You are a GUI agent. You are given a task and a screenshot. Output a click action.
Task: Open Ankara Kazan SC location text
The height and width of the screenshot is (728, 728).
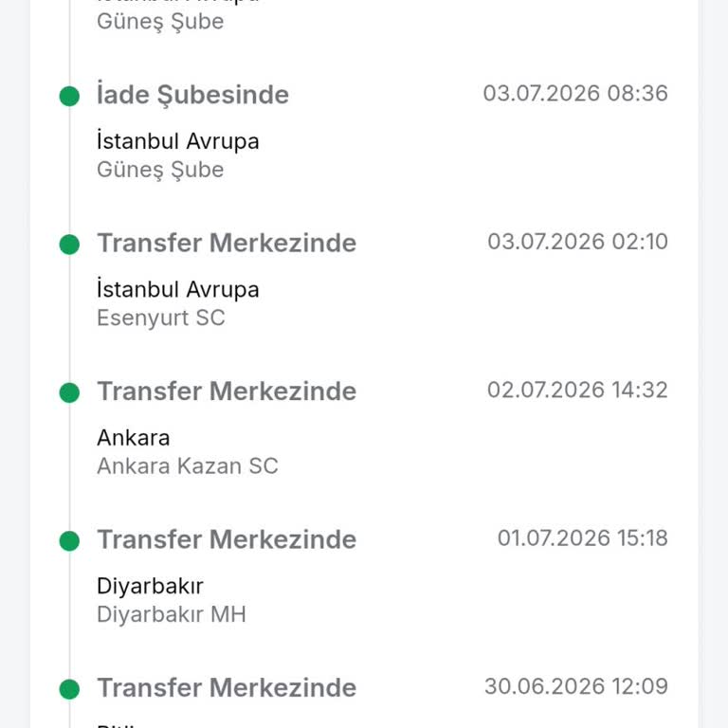pyautogui.click(x=187, y=466)
